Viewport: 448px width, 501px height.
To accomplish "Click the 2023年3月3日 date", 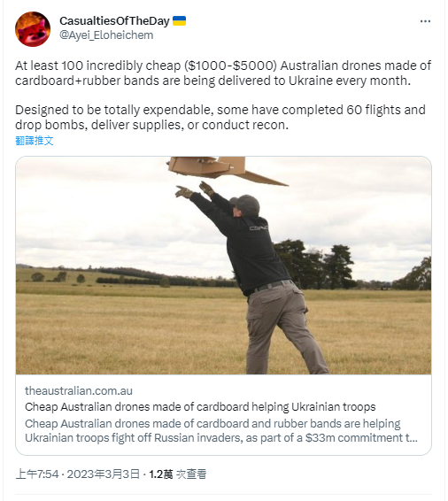I will (104, 474).
